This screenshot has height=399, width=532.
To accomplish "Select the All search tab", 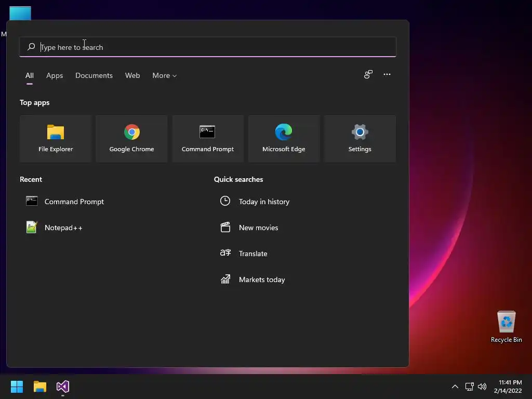I will pyautogui.click(x=30, y=76).
